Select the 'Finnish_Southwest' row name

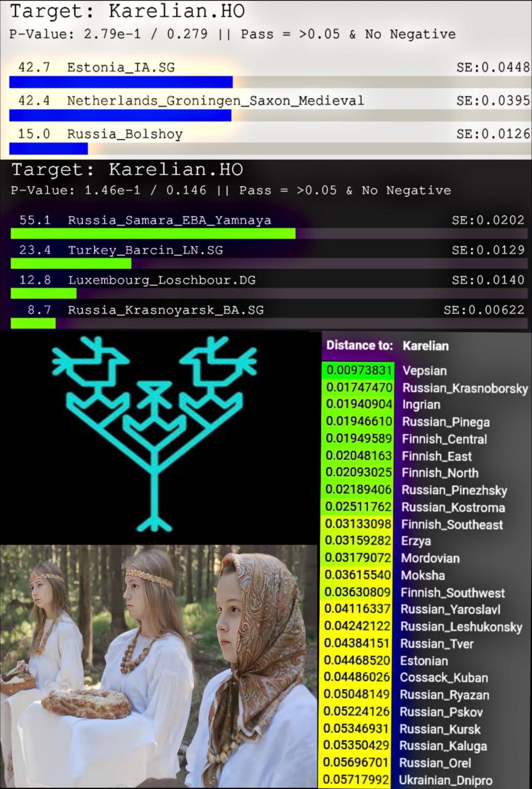(453, 592)
